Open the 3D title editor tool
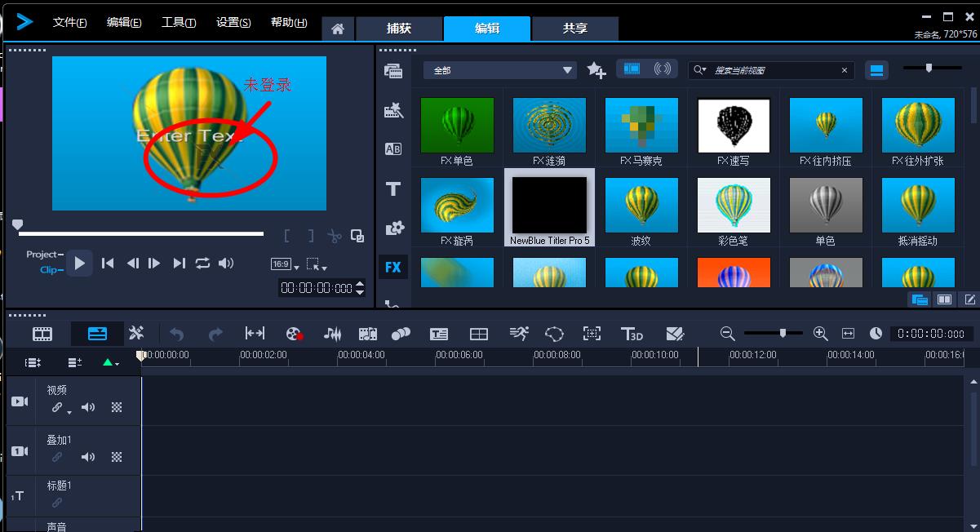This screenshot has height=532, width=980. click(x=632, y=334)
